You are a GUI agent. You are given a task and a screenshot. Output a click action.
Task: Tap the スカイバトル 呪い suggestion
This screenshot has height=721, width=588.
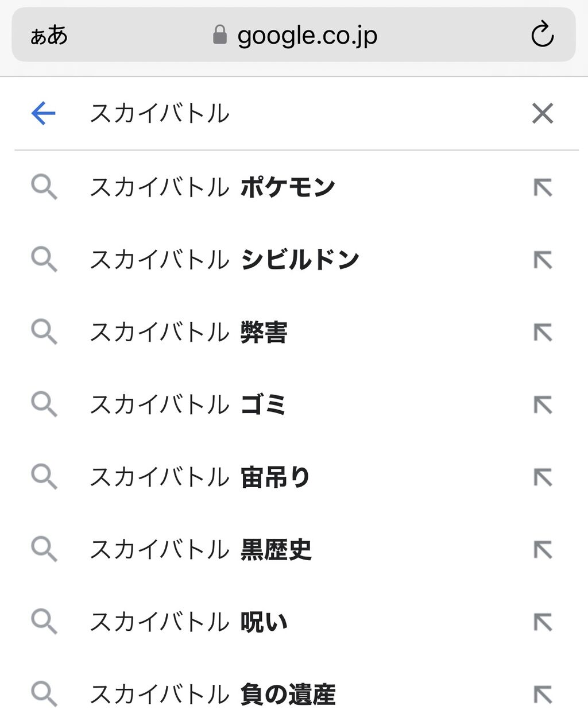[189, 622]
